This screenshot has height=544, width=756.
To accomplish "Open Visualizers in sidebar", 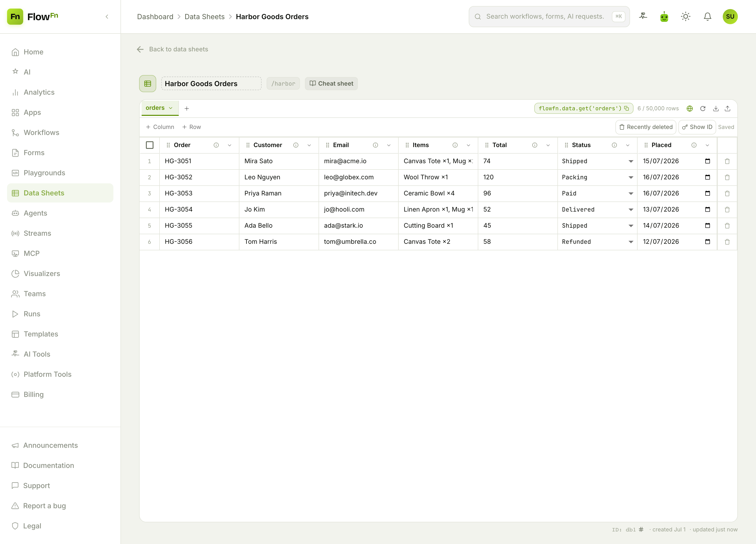I will [60, 274].
